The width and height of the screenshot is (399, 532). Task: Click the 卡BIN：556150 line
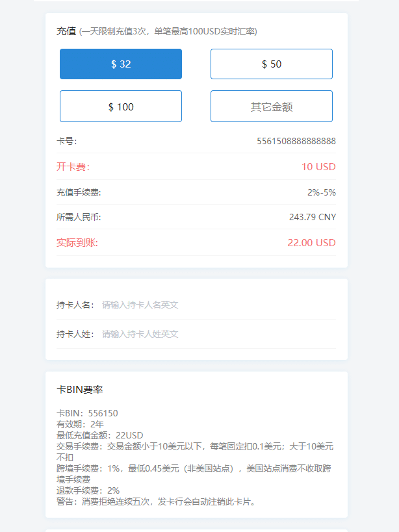(x=87, y=413)
